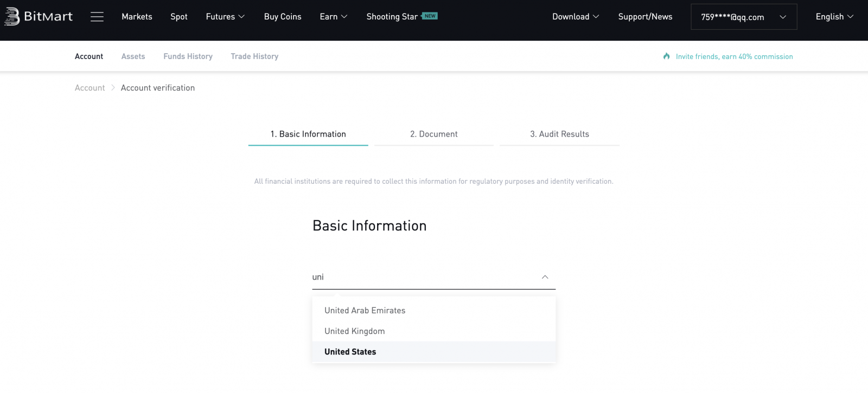The width and height of the screenshot is (868, 393).
Task: Change language via English dropdown
Action: [834, 17]
